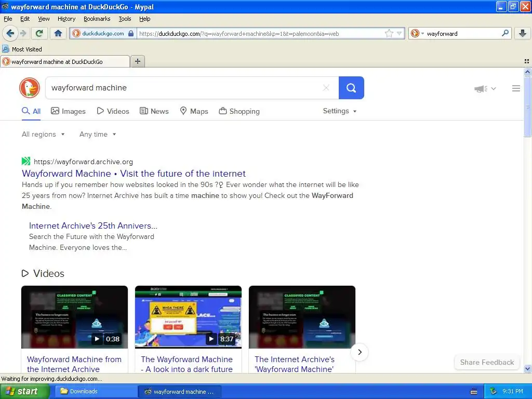Go back with the browser Back arrow
532x399 pixels.
point(10,33)
